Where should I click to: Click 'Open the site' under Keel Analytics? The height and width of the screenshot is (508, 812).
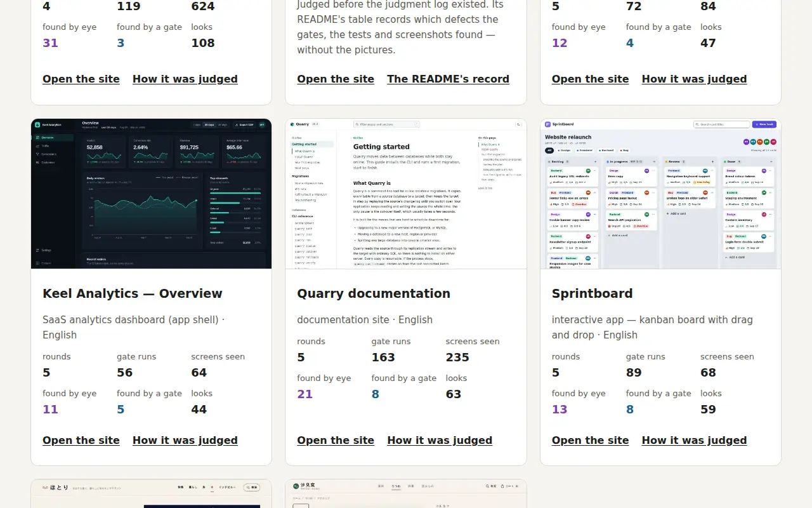tap(81, 440)
